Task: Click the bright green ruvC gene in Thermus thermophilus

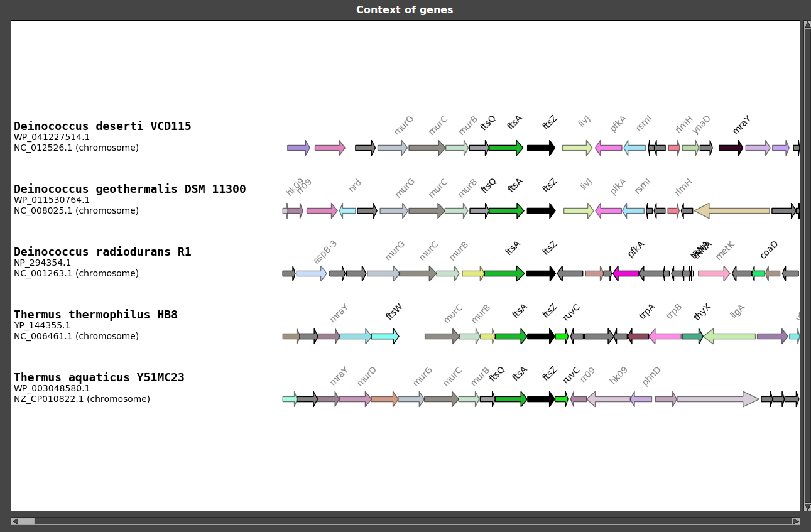Action: (562, 336)
